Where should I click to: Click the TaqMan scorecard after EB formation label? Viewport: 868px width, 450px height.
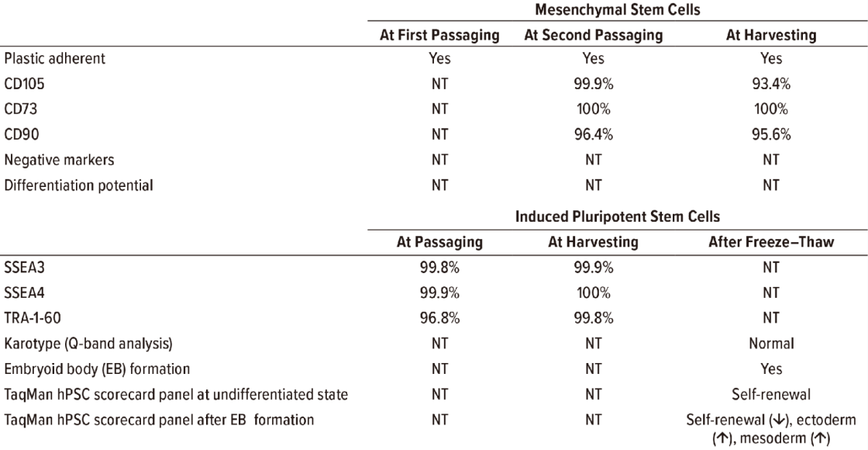(x=159, y=421)
